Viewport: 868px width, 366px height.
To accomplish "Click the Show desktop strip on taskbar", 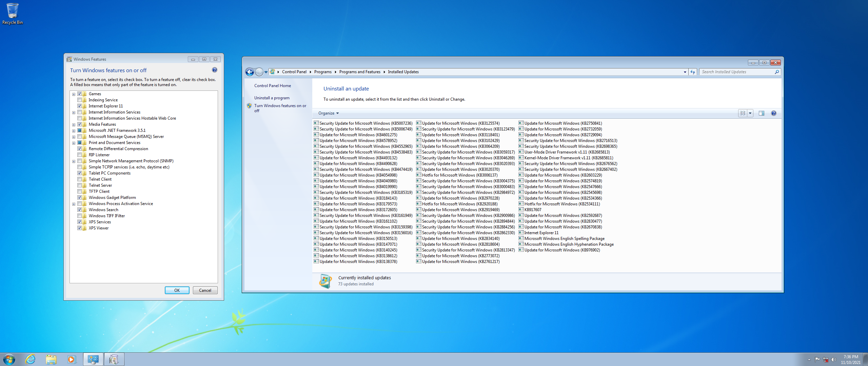I will 865,359.
